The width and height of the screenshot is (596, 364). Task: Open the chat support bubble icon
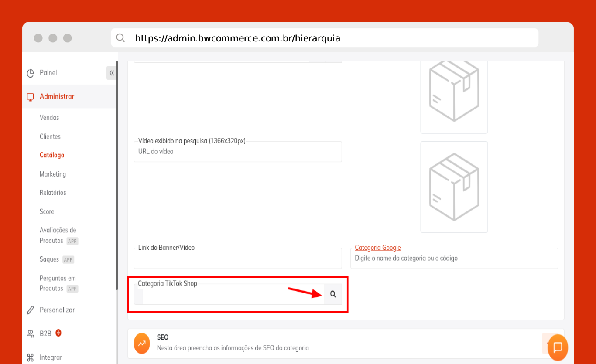pyautogui.click(x=558, y=347)
